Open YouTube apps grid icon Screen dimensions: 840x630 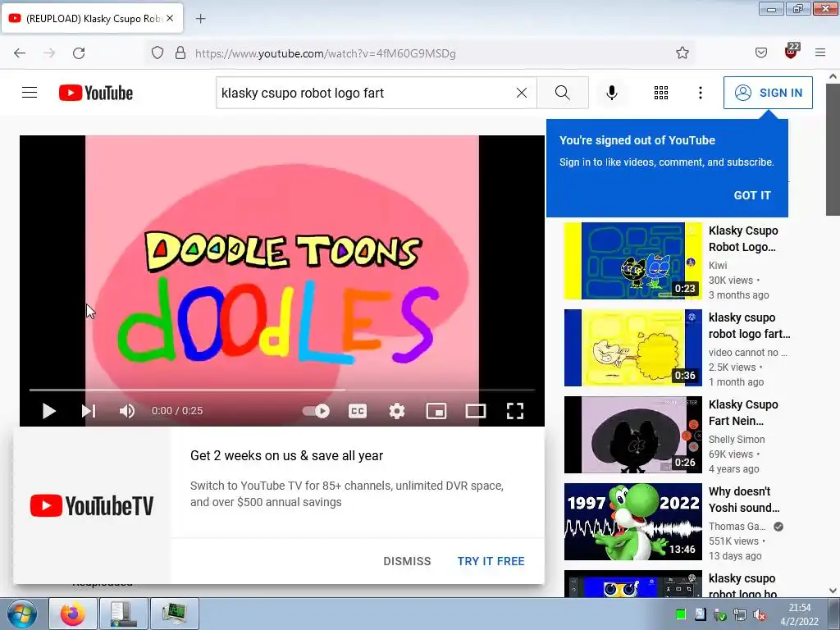click(661, 93)
